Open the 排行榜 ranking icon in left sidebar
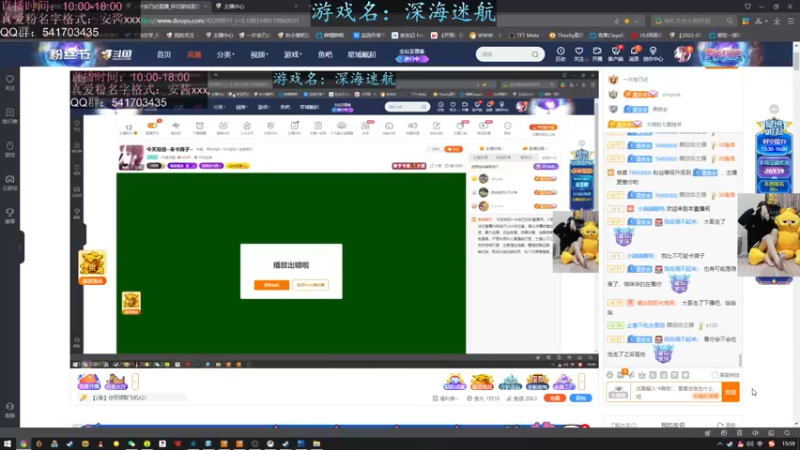This screenshot has height=450, width=800. [10, 116]
